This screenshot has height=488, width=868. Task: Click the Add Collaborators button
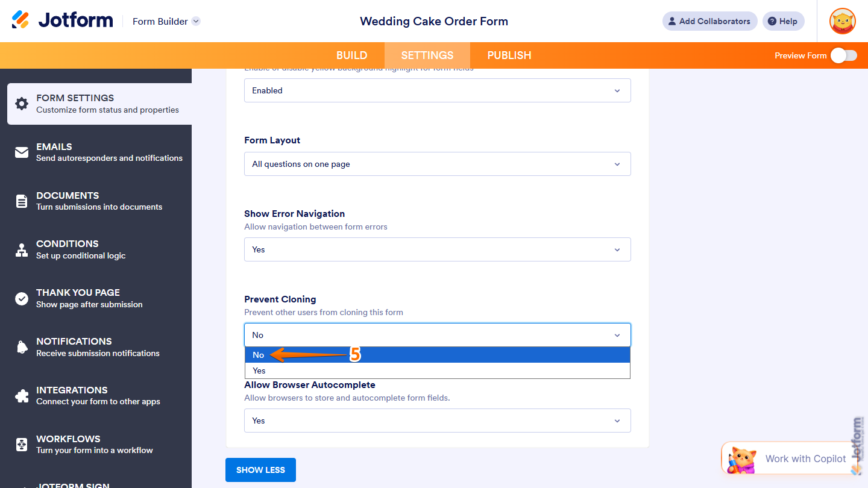(709, 21)
